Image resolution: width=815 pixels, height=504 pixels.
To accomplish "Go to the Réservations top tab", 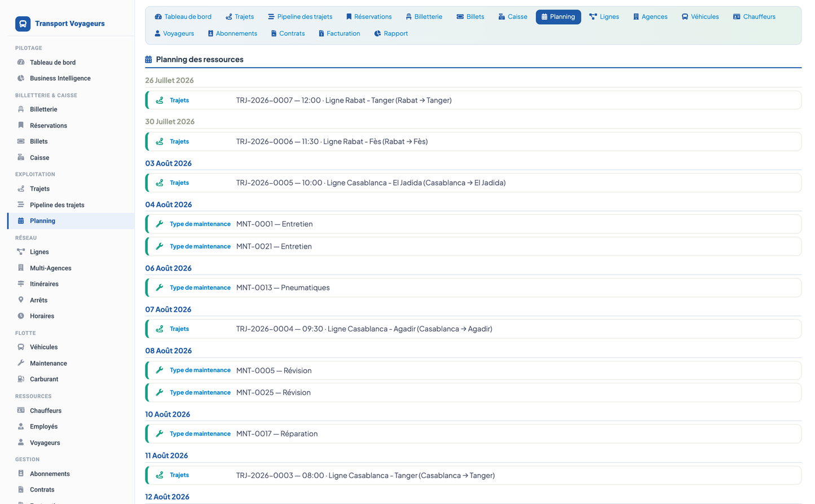I will pos(369,17).
